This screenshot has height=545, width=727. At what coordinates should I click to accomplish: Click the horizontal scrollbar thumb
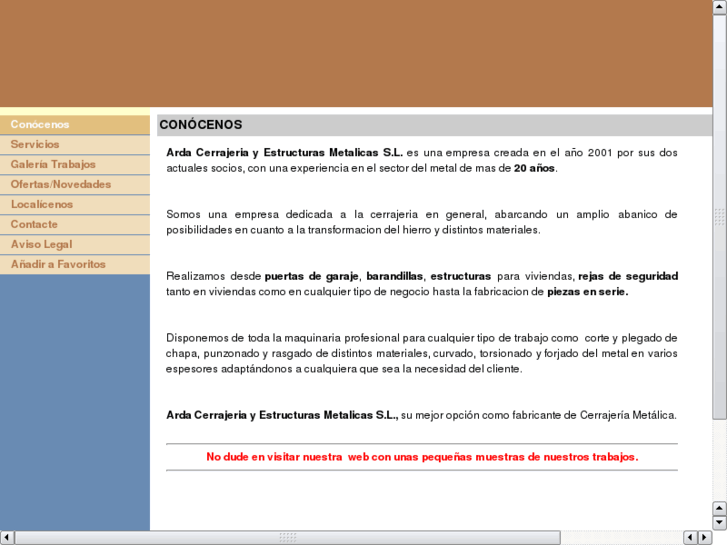coord(287,538)
